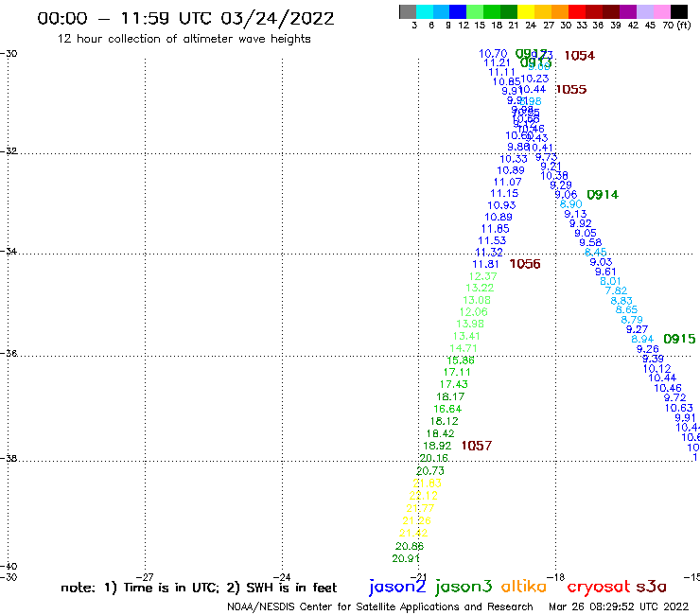The width and height of the screenshot is (700, 615).
Task: Click the wave height value '8.79'
Action: (x=632, y=320)
